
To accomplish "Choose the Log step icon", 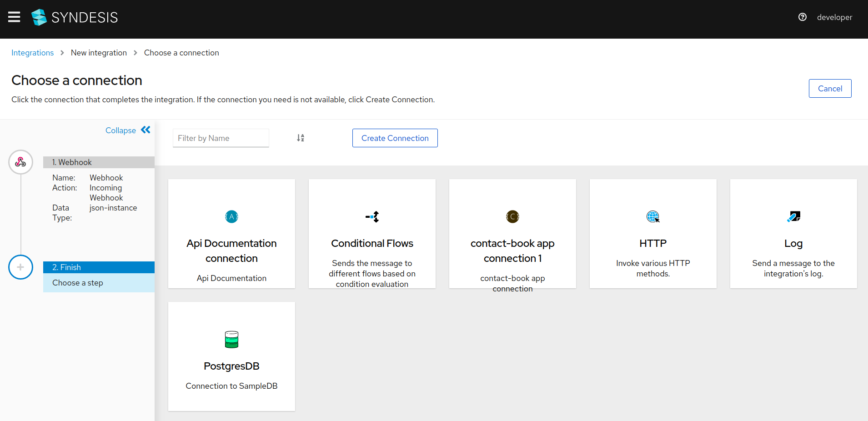I will (x=793, y=217).
